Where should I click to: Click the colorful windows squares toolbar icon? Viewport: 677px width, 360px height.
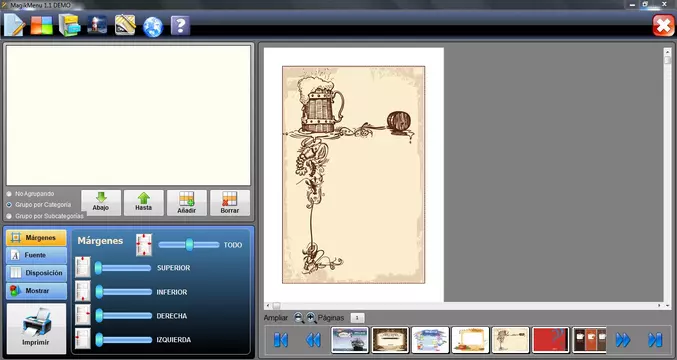[41, 25]
